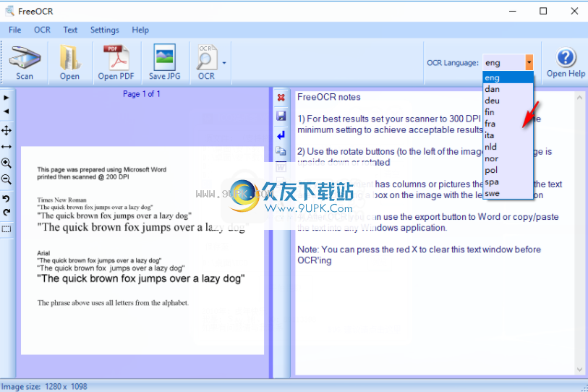Click the 'Image size: 1280 x 1098' status
This screenshot has width=588, height=392.
click(x=44, y=387)
